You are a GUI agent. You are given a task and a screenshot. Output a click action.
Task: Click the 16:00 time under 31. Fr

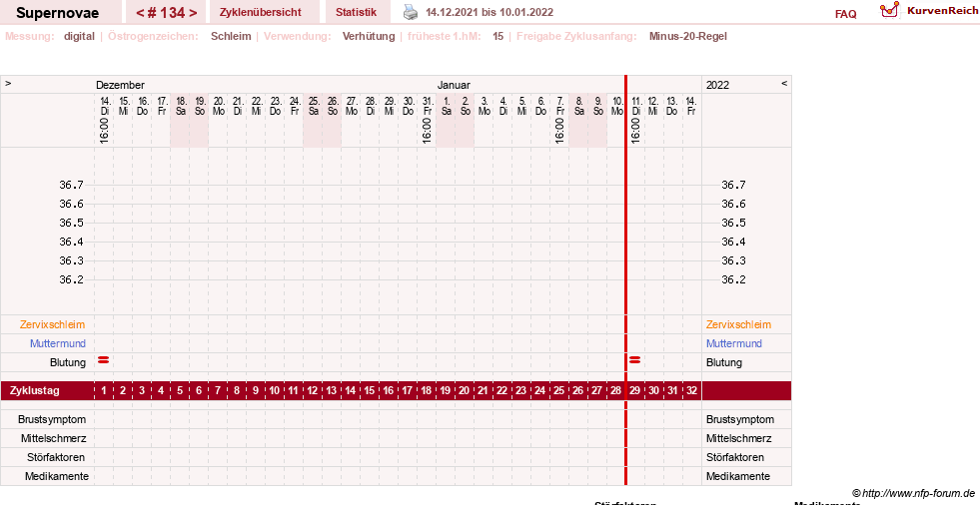pyautogui.click(x=427, y=131)
